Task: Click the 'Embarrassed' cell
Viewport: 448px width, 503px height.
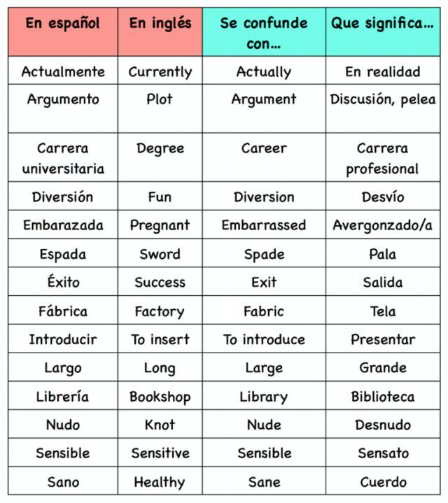Action: [x=264, y=225]
